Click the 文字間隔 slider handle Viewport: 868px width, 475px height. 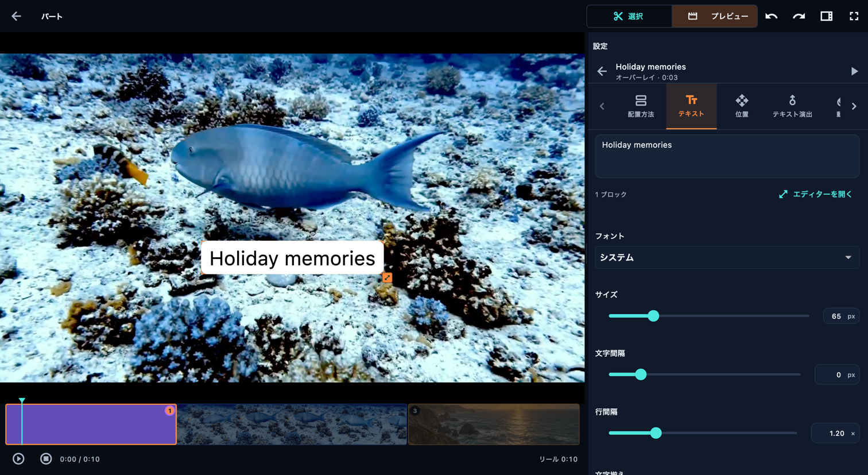click(x=641, y=374)
